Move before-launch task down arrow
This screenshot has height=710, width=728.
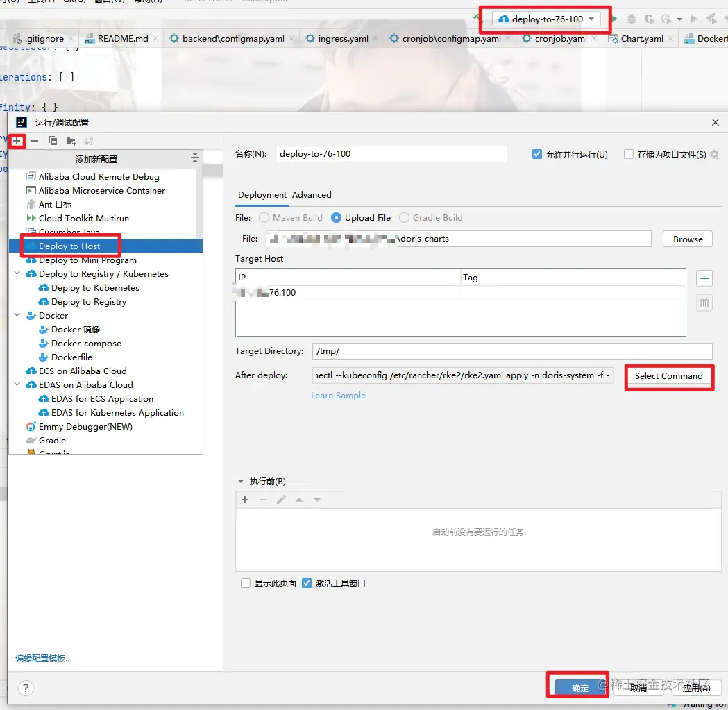pos(317,500)
